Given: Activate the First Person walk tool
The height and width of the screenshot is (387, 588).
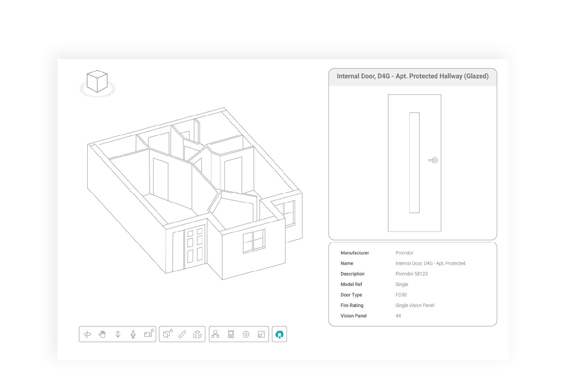Looking at the screenshot, I should pyautogui.click(x=133, y=334).
